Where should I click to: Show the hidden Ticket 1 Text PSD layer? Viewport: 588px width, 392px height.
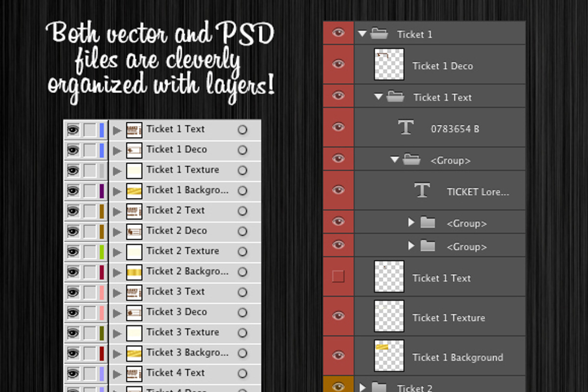pyautogui.click(x=338, y=277)
